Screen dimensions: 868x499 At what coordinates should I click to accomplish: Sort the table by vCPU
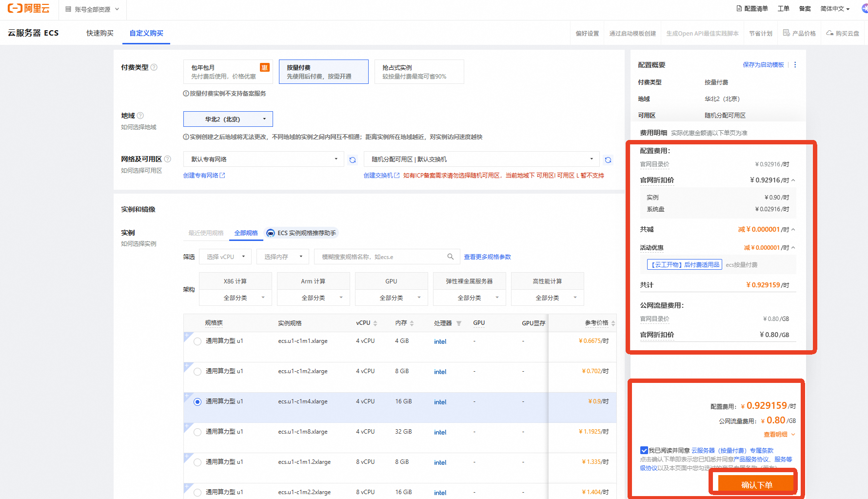[x=375, y=323]
